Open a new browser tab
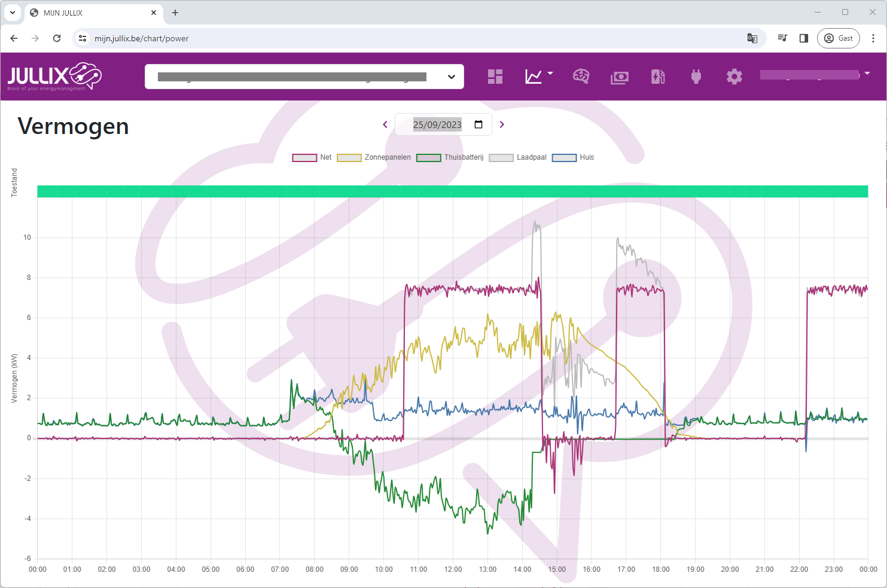 point(175,13)
